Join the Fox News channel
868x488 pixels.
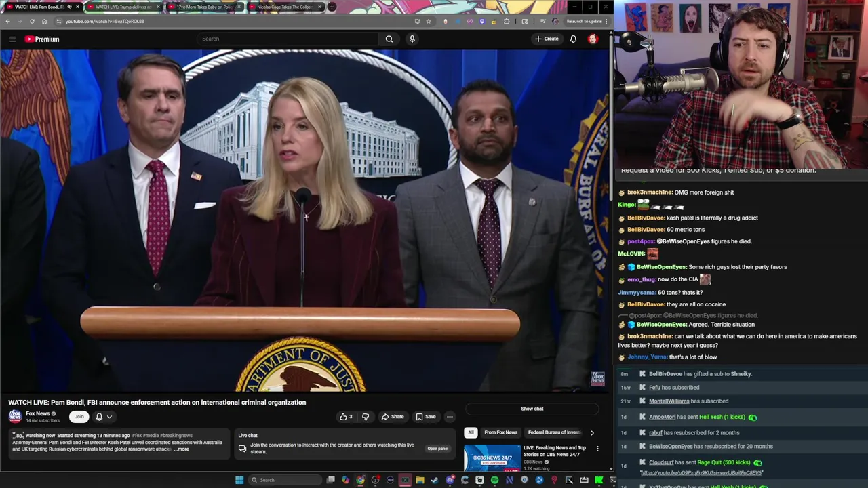coord(79,417)
